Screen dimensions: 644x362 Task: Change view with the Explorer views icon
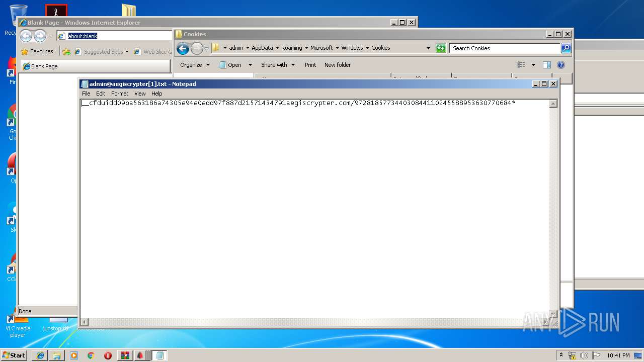click(521, 65)
